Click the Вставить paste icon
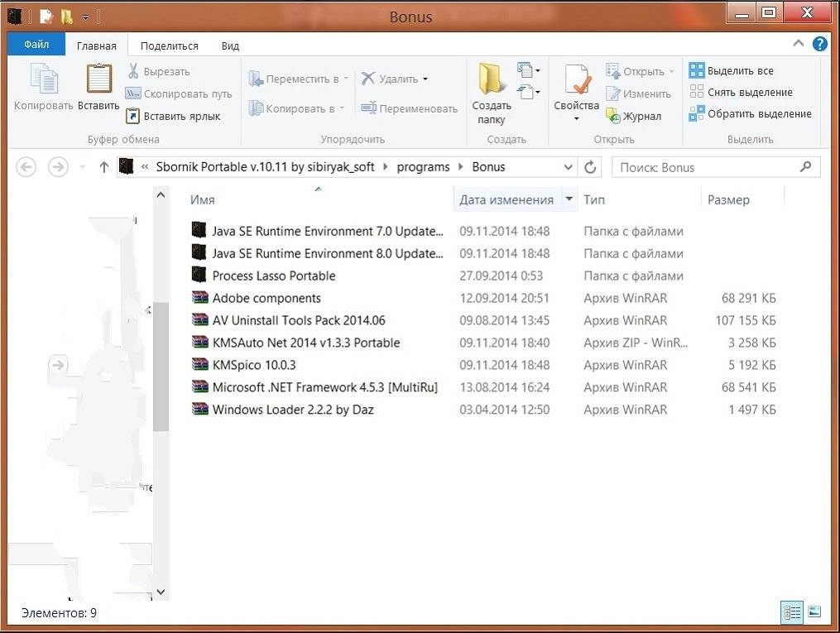The image size is (840, 633). (x=99, y=78)
